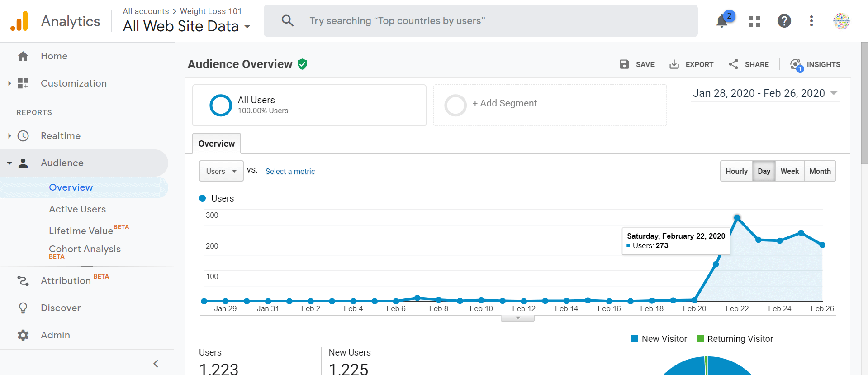This screenshot has height=375, width=868.
Task: Open the user account avatar
Action: (x=841, y=21)
